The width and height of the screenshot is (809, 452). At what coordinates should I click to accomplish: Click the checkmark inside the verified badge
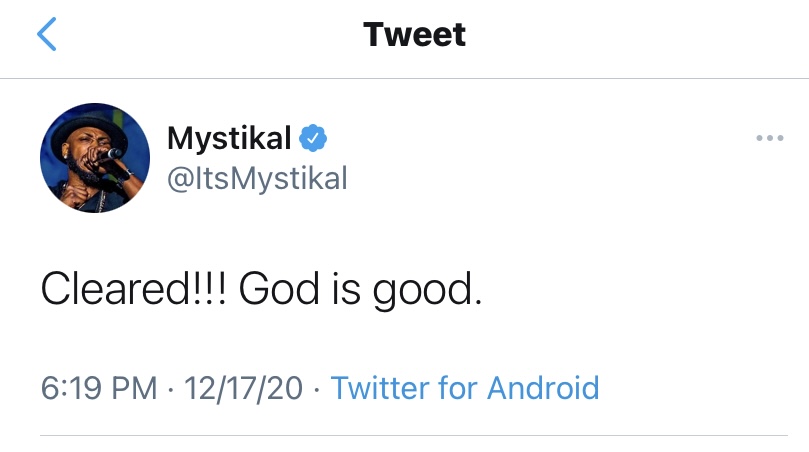click(313, 138)
